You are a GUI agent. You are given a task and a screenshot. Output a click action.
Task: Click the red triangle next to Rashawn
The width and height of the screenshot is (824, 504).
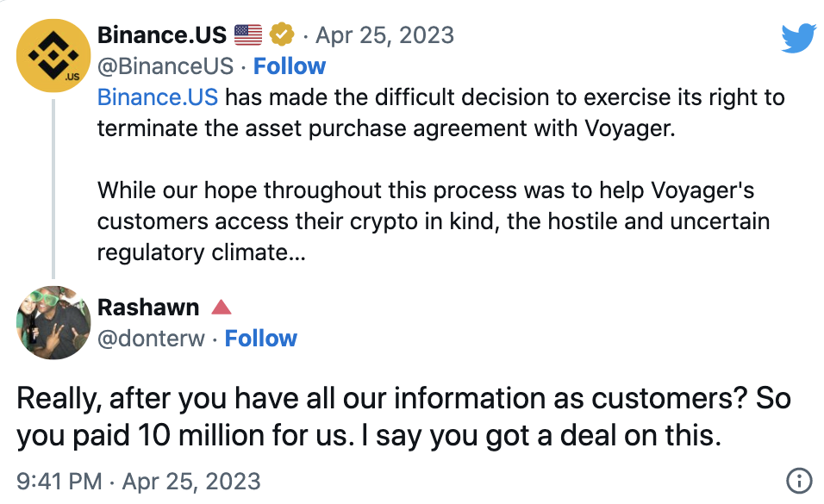click(221, 308)
